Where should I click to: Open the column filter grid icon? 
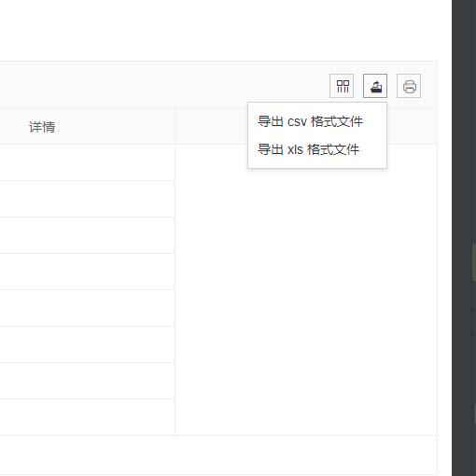pyautogui.click(x=342, y=86)
